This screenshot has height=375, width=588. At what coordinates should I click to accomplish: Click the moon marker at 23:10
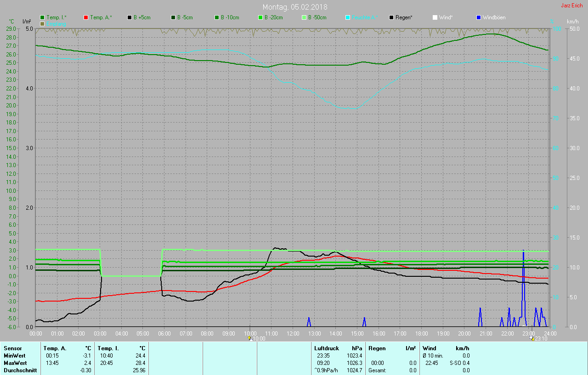point(532,338)
